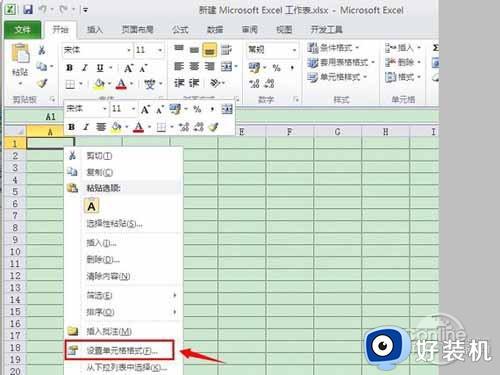Click the Format cells button in ribbon

point(403,77)
